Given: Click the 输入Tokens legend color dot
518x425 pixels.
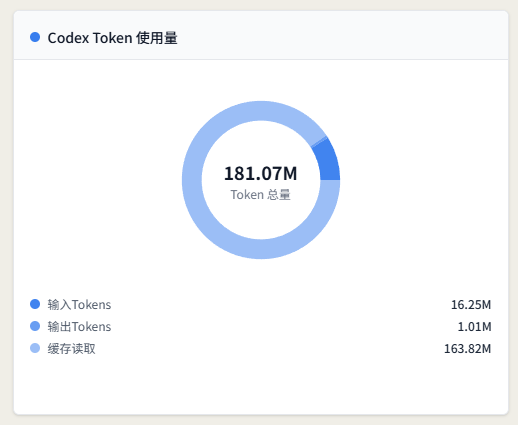Looking at the screenshot, I should pos(35,304).
